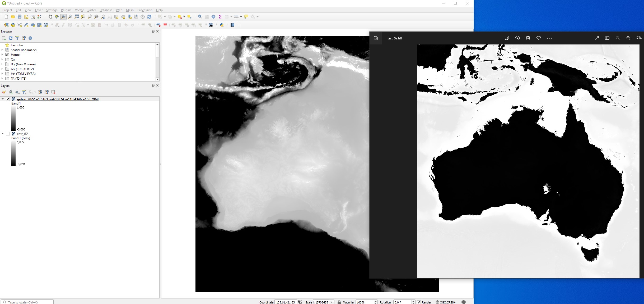Open an existing project with the folder icon
The height and width of the screenshot is (304, 644).
pos(13,17)
